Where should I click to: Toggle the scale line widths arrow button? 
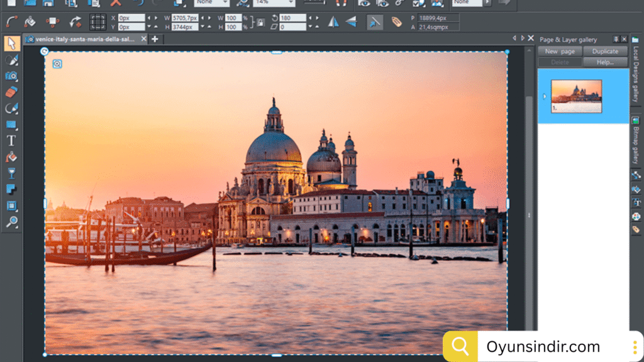(x=375, y=22)
